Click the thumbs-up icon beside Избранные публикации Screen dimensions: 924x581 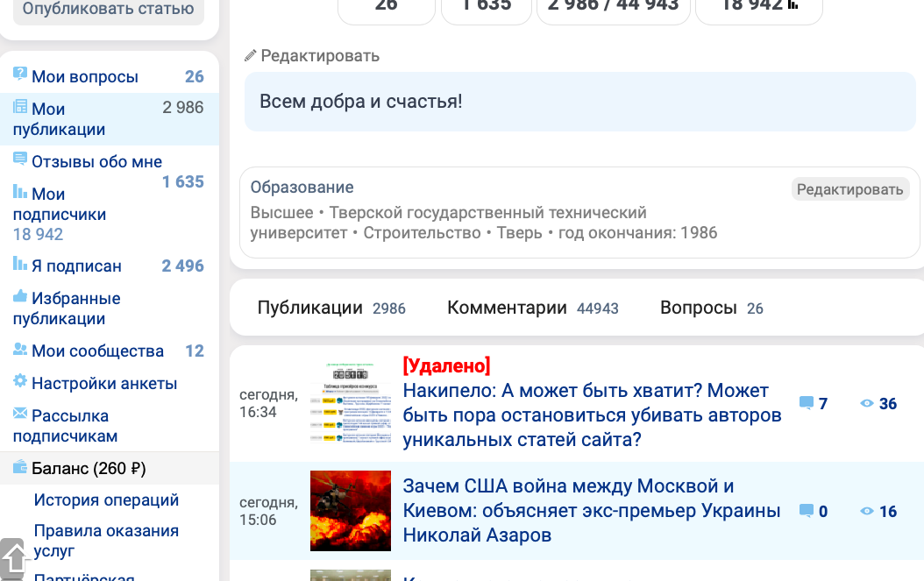(x=20, y=297)
